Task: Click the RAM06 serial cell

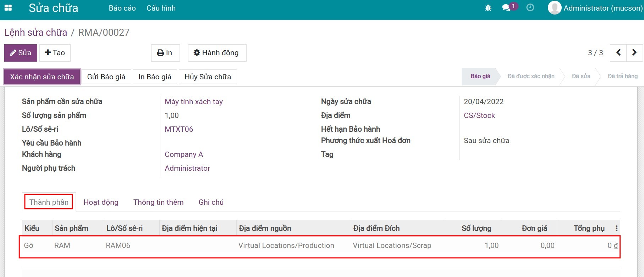Action: 118,245
